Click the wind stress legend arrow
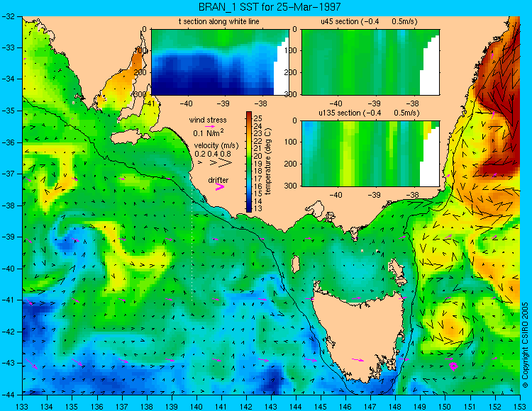Image resolution: width=532 pixels, height=411 pixels. 210,126
